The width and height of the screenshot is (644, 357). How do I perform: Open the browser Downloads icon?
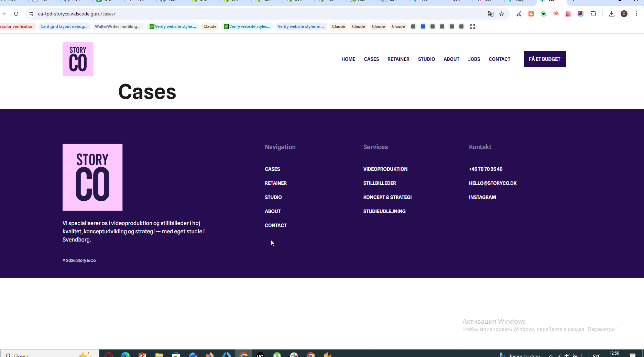[612, 14]
